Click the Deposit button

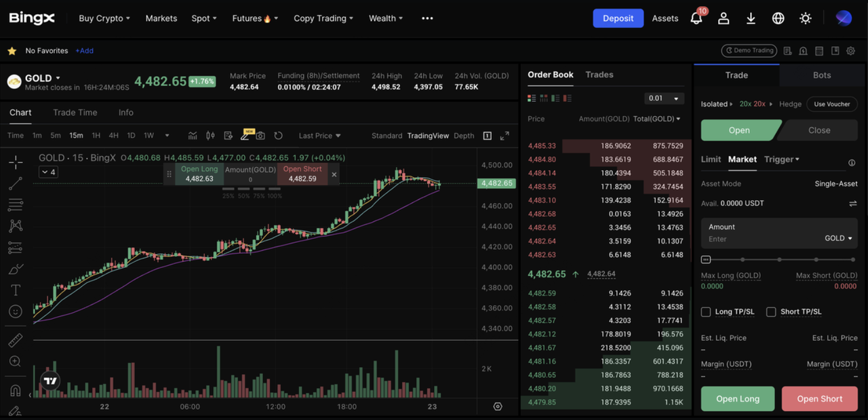[x=618, y=18]
